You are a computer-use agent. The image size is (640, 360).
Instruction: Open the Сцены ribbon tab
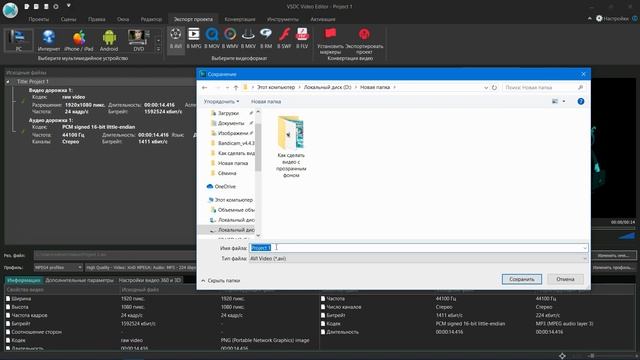click(x=68, y=19)
